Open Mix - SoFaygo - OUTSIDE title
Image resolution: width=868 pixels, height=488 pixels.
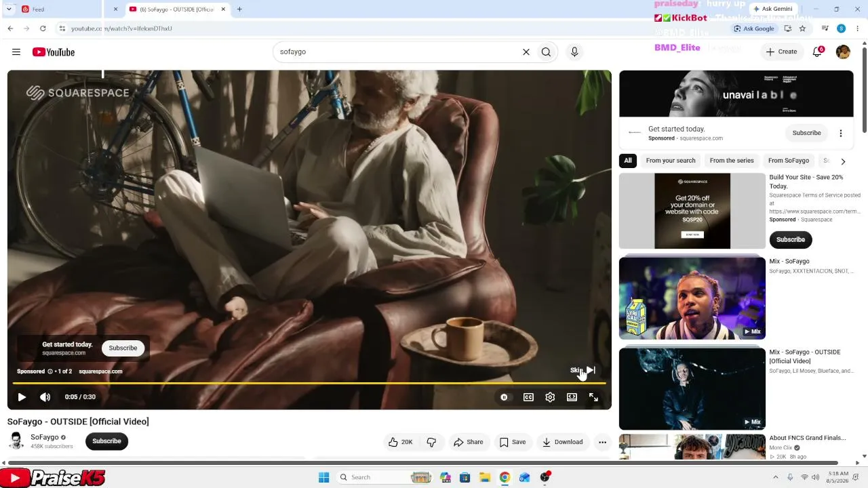pyautogui.click(x=805, y=357)
